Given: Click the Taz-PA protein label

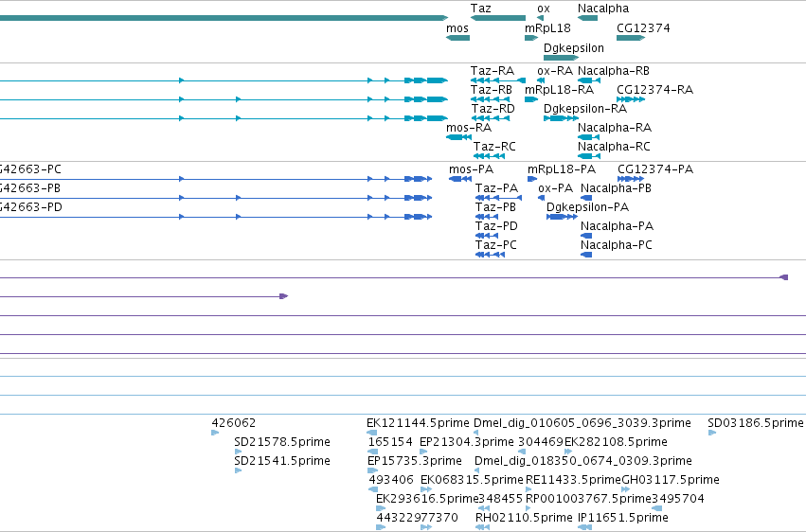Looking at the screenshot, I should 496,188.
